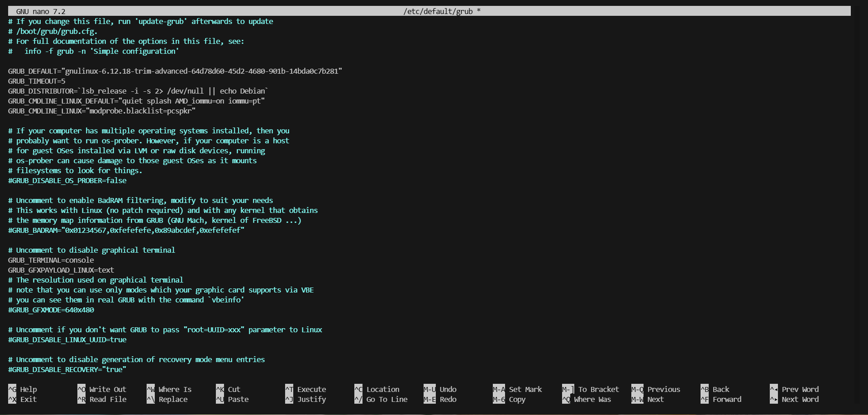Viewport: 868px width, 415px height.
Task: Click comment about root=UUID=xxx parameter
Action: click(x=165, y=330)
